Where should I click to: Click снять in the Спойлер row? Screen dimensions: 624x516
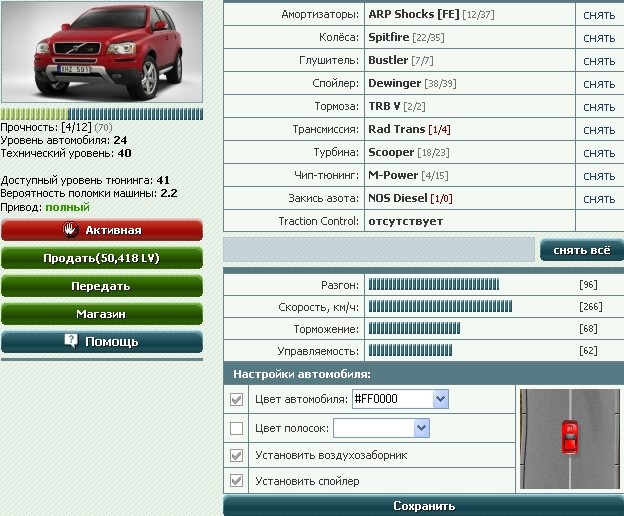(599, 85)
